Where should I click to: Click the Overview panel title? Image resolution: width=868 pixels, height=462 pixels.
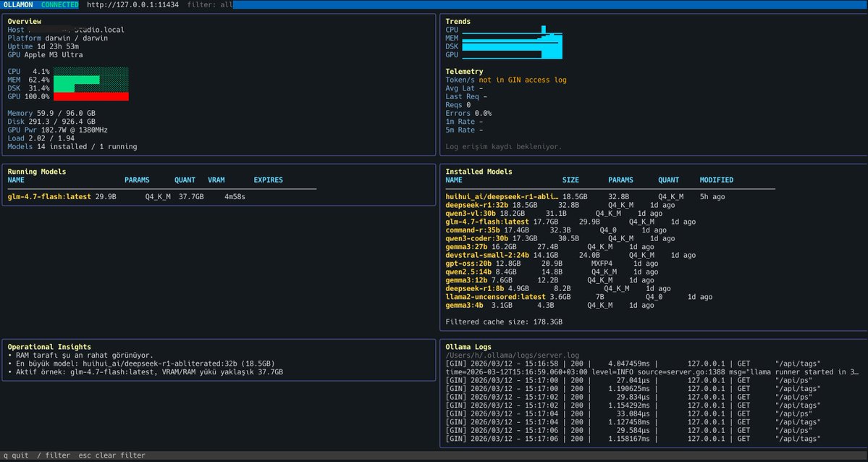(25, 22)
